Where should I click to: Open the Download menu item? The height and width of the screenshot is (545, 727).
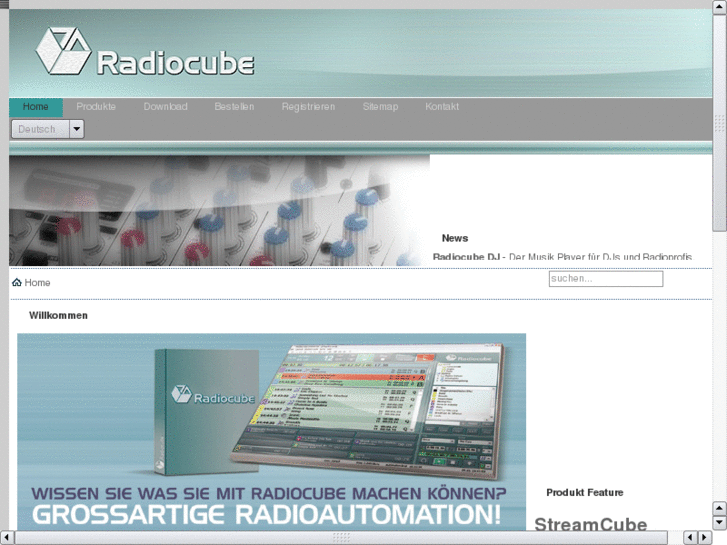[x=166, y=107]
